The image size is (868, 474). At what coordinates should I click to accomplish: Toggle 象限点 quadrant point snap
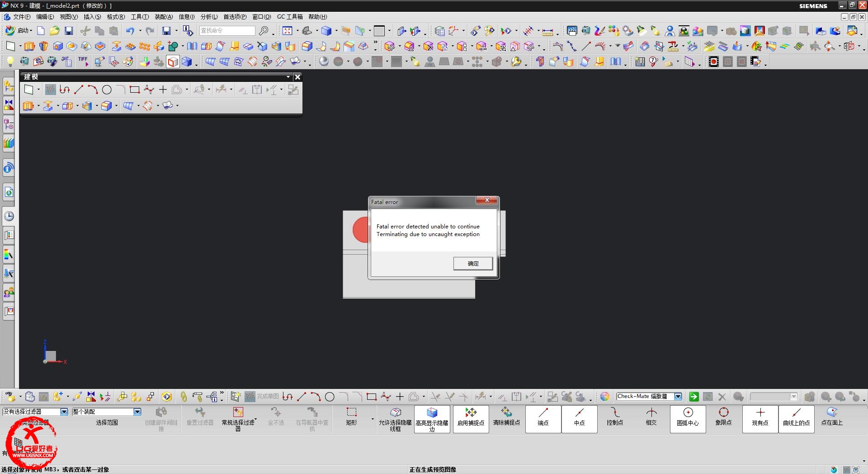coord(723,417)
